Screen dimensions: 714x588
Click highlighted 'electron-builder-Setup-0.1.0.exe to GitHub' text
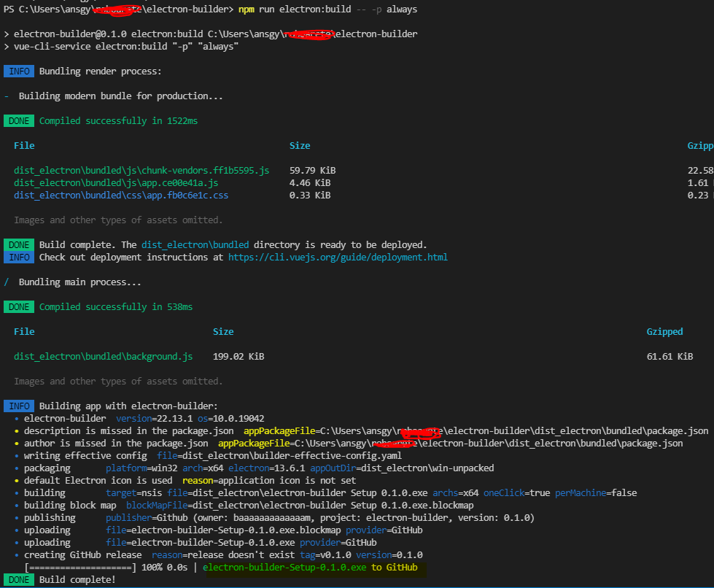coord(310,568)
